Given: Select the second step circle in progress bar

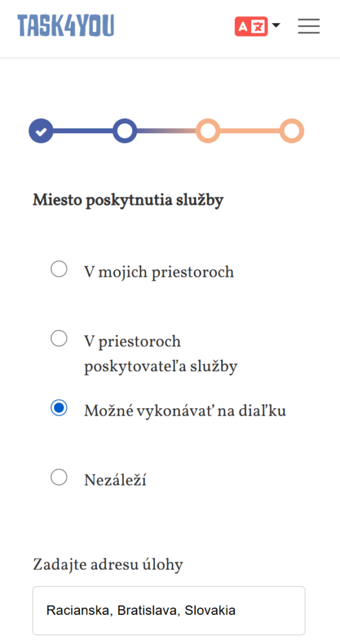Looking at the screenshot, I should 125,131.
